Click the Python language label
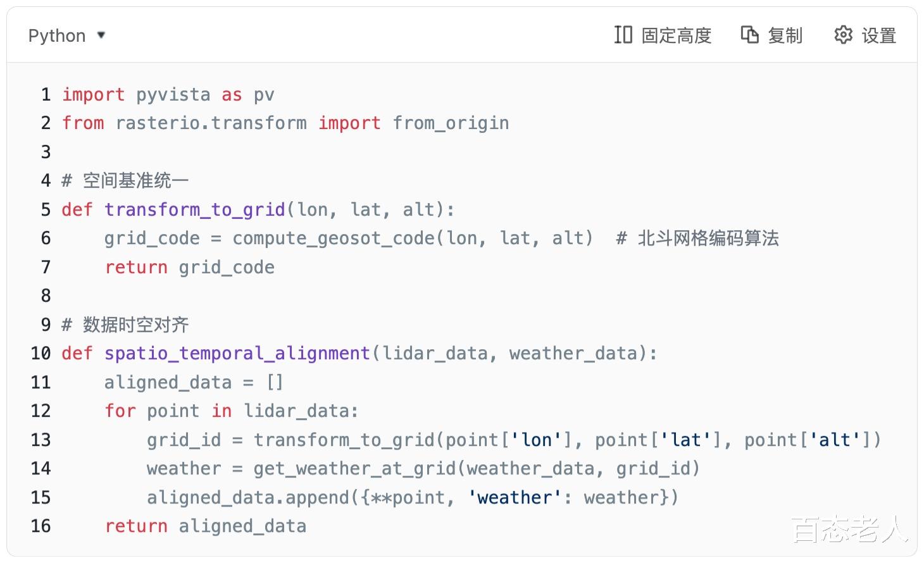 click(x=57, y=36)
